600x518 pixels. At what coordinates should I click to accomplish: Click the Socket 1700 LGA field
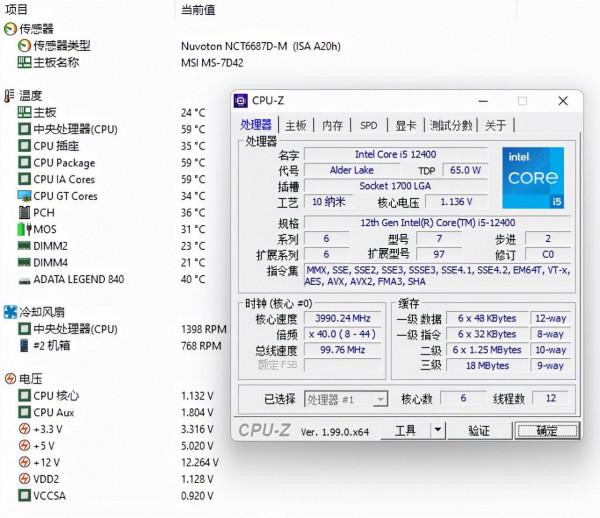(x=396, y=186)
